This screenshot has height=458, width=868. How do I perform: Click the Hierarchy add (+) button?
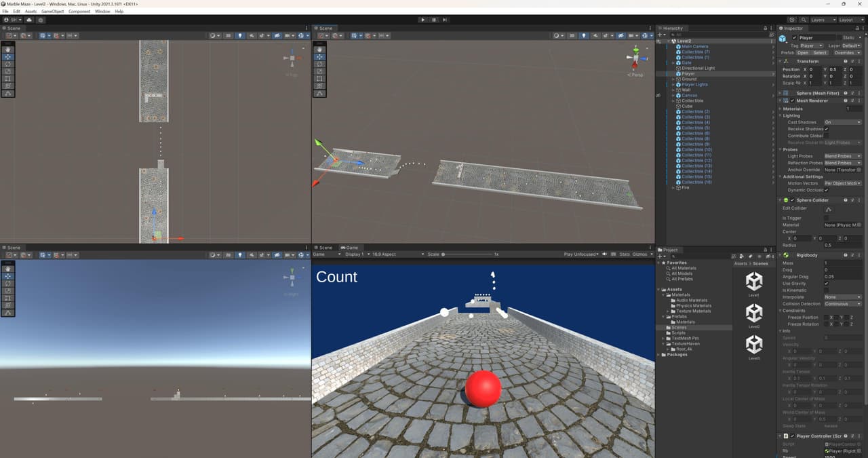point(660,35)
